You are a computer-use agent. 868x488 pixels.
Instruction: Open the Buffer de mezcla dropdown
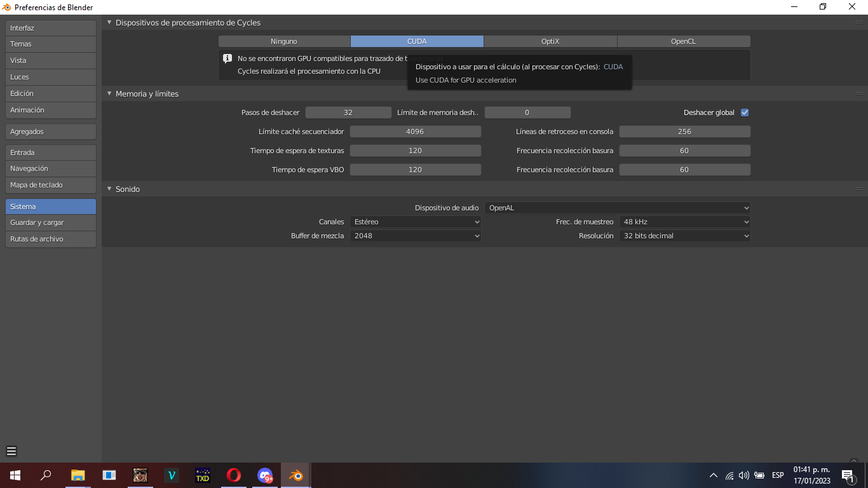click(416, 236)
